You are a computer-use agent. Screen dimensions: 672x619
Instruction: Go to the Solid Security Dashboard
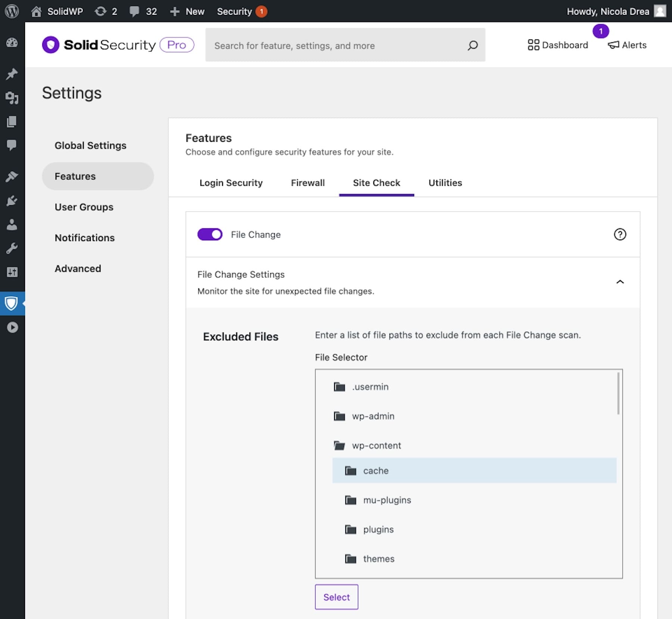tap(558, 45)
